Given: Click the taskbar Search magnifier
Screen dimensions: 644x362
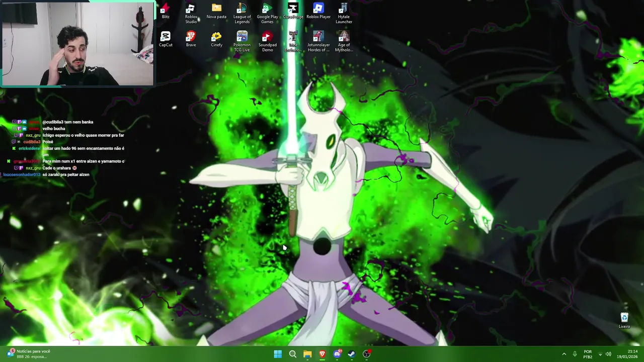Looking at the screenshot, I should pyautogui.click(x=292, y=354).
